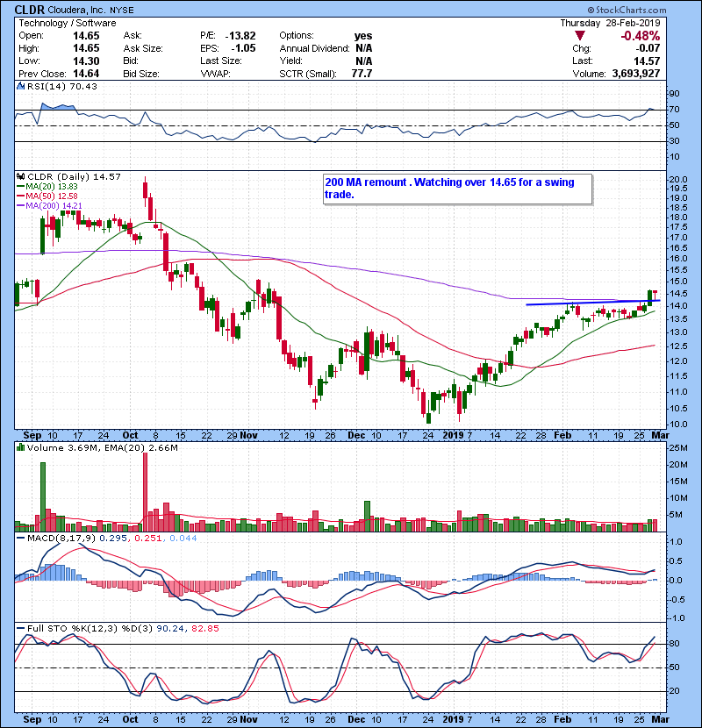The width and height of the screenshot is (702, 728).
Task: Click the P/E value -13.82
Action: click(240, 36)
